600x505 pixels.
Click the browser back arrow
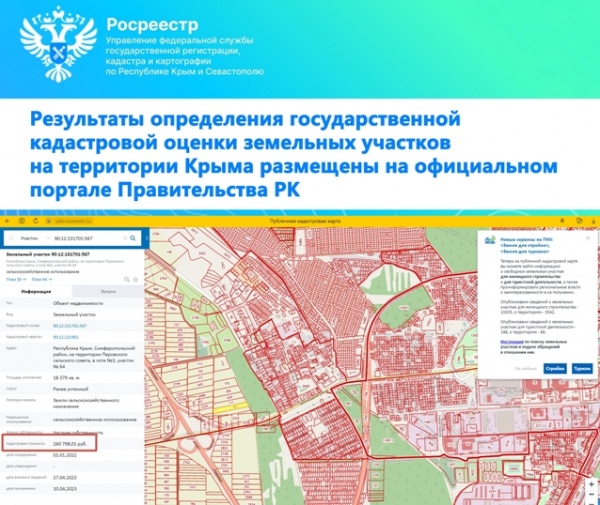click(7, 221)
